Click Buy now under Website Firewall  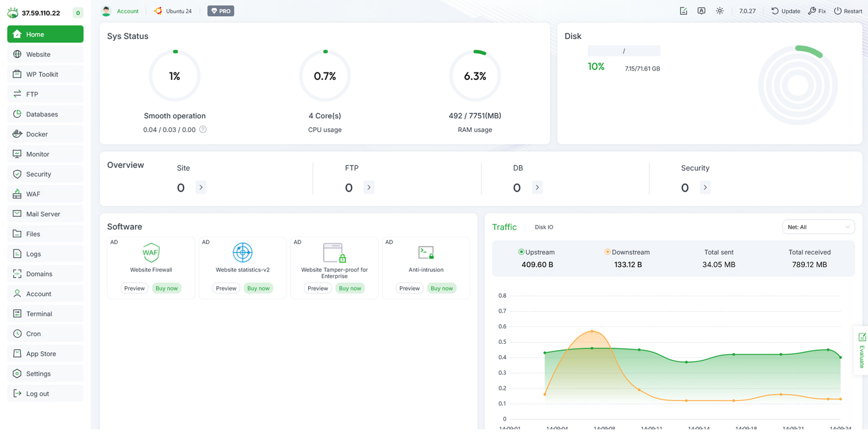167,288
